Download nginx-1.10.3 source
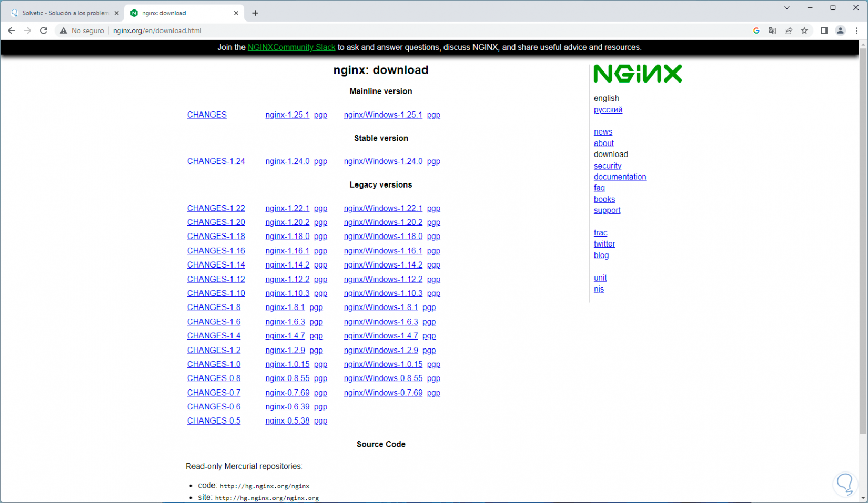The height and width of the screenshot is (503, 868). tap(287, 293)
